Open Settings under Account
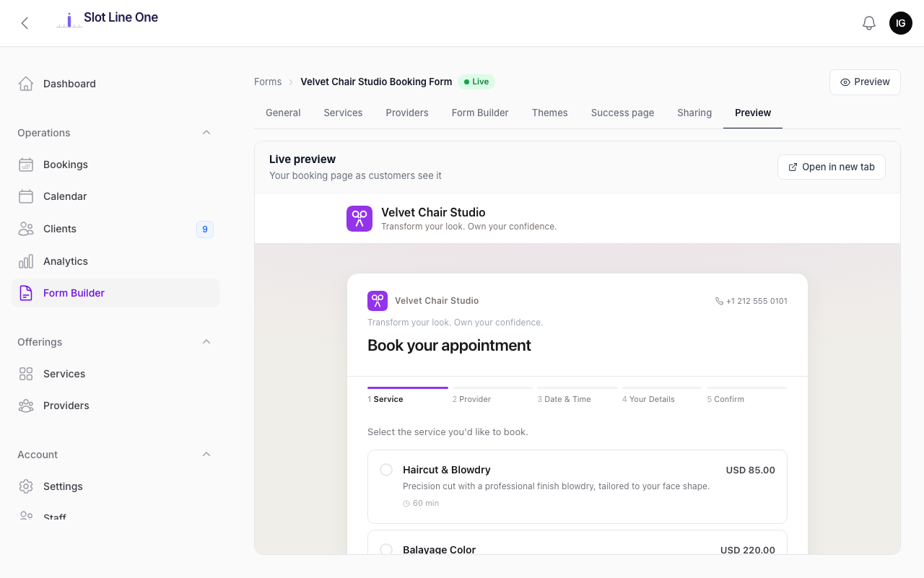Image resolution: width=924 pixels, height=578 pixels. pyautogui.click(x=115, y=486)
